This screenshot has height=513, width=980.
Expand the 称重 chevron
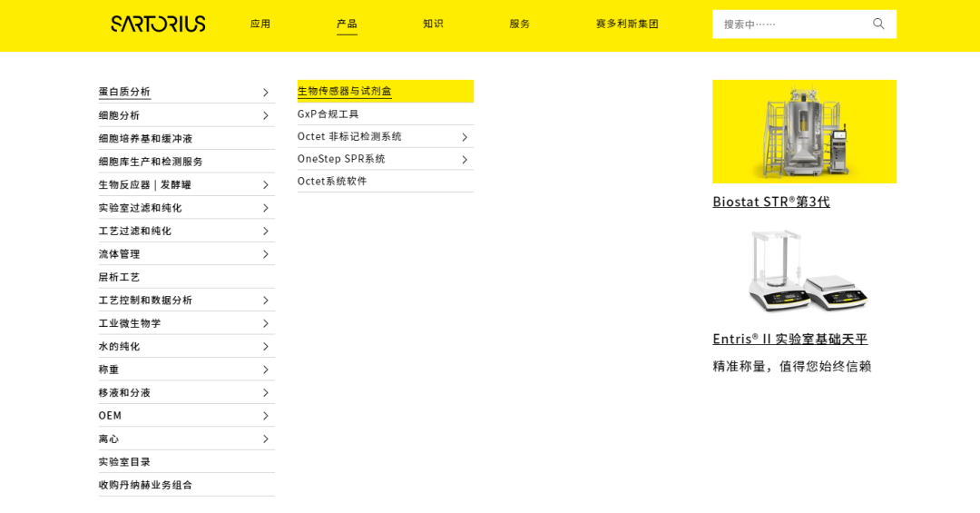266,370
